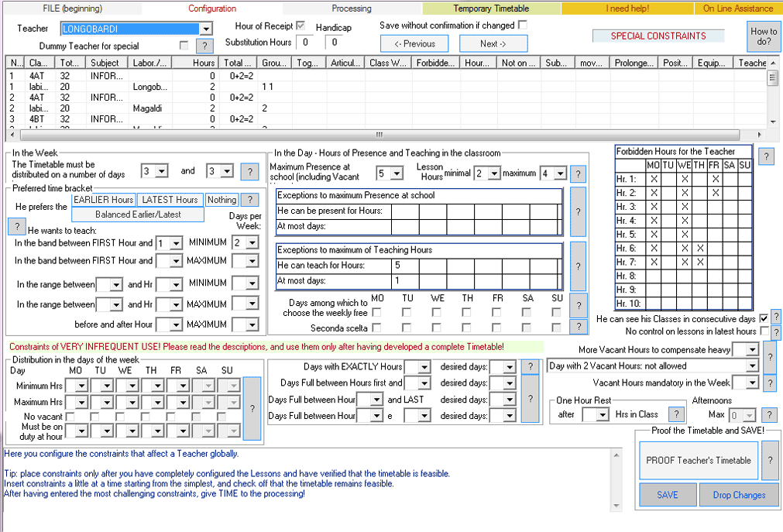This screenshot has height=532, width=783.
Task: Select the Configuration tab
Action: pos(212,9)
